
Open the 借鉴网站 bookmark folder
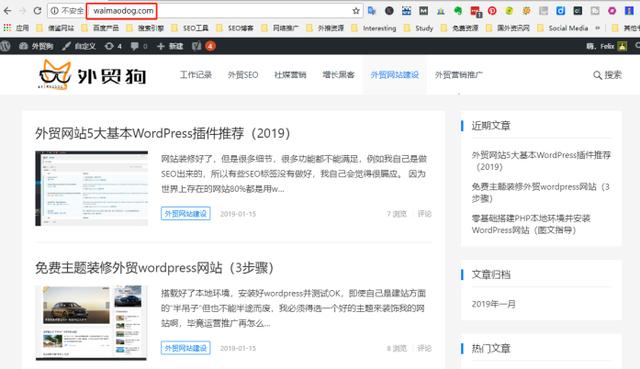[x=55, y=28]
